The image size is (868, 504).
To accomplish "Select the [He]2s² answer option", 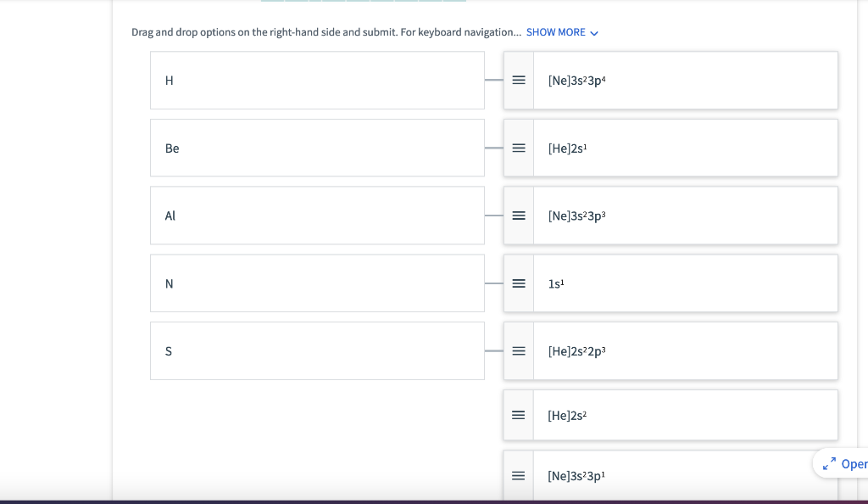I will (686, 415).
